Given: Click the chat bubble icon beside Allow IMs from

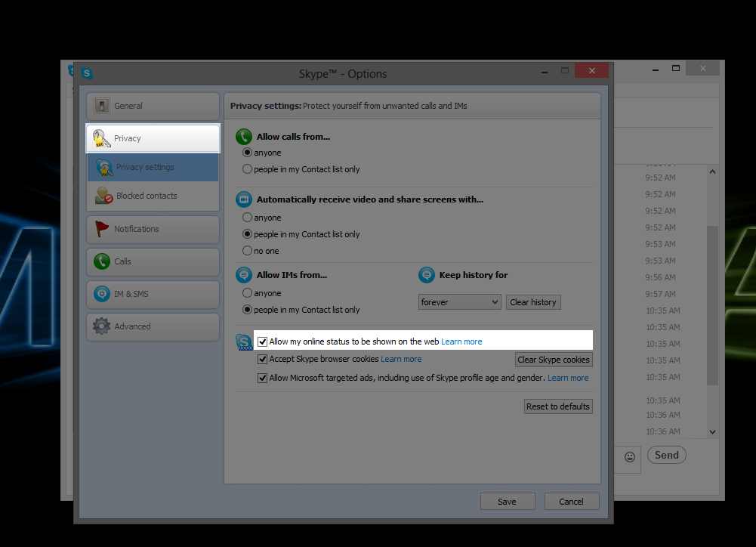Looking at the screenshot, I should click(x=244, y=275).
